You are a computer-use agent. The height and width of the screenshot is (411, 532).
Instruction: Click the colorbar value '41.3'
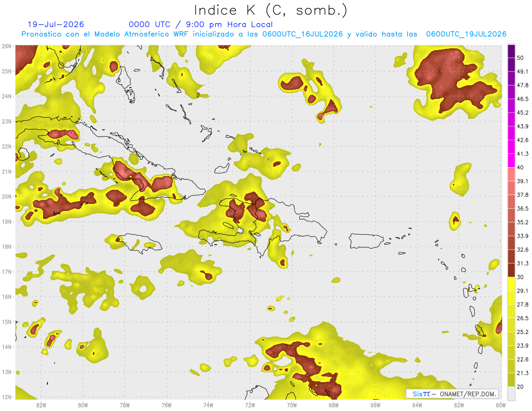523,154
